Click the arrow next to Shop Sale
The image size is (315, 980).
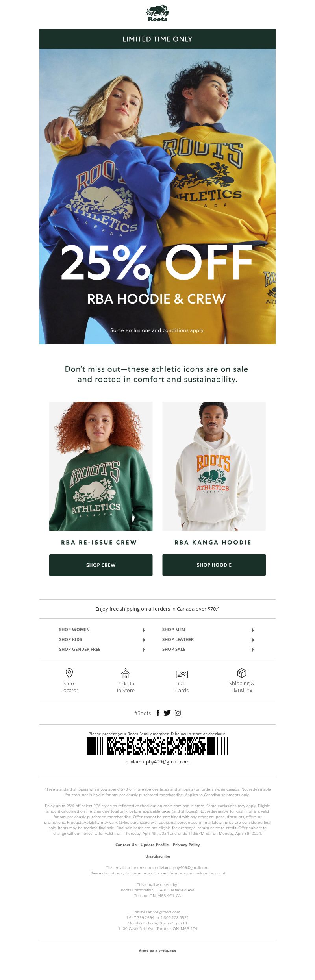click(252, 650)
